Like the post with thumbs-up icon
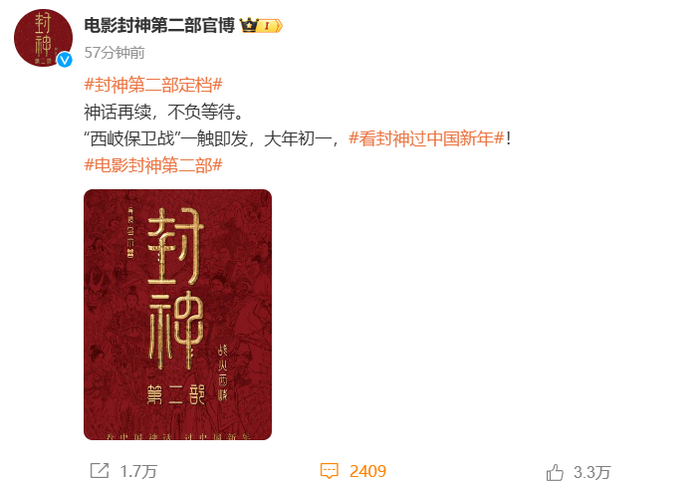 [x=555, y=472]
